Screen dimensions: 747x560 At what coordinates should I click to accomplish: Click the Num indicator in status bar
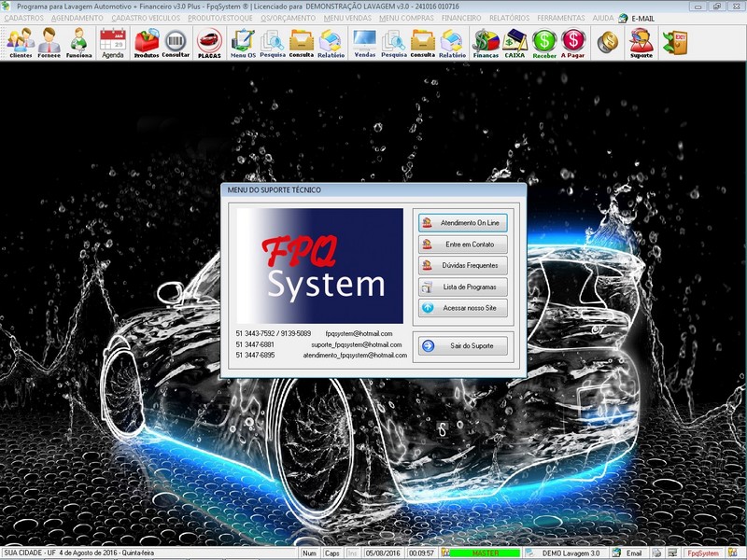[x=310, y=553]
